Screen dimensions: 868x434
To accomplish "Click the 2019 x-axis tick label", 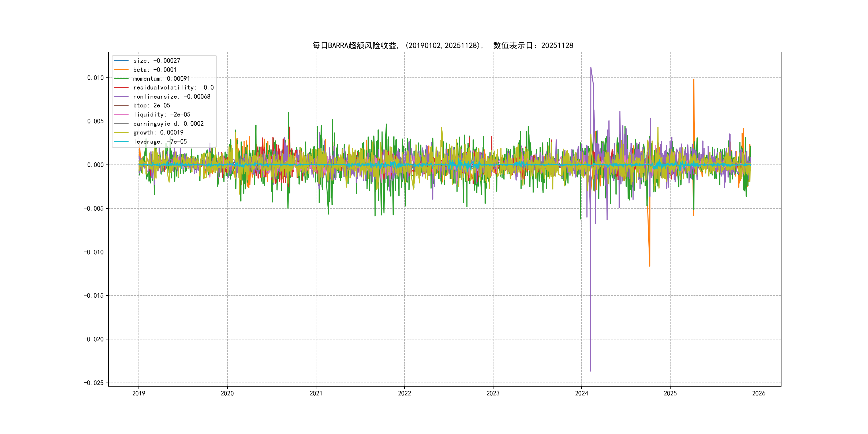I will 139,393.
